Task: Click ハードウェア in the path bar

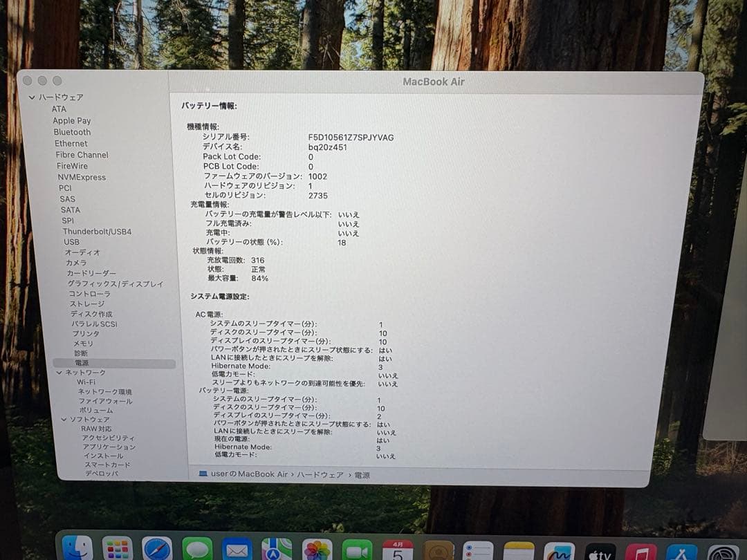Action: pyautogui.click(x=320, y=475)
